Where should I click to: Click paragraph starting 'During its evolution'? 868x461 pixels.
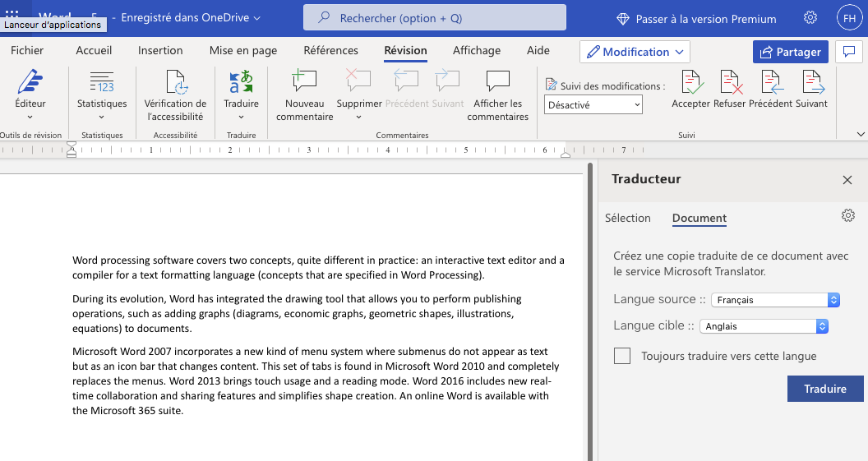coord(297,313)
